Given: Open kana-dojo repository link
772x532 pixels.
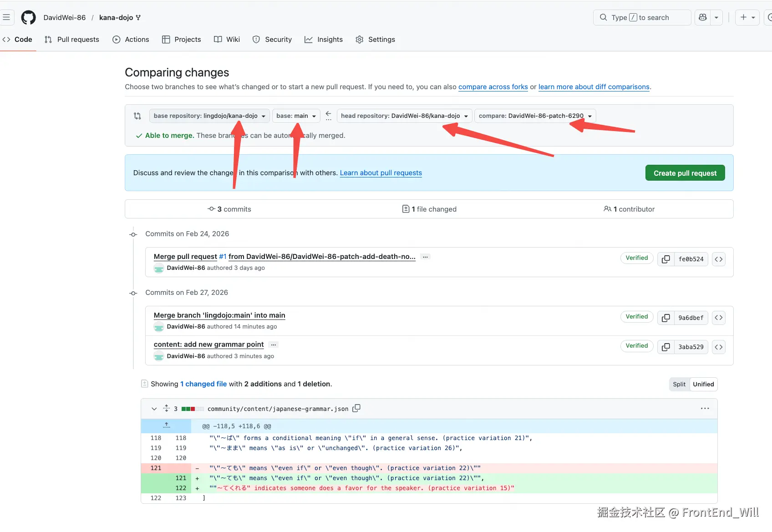Looking at the screenshot, I should pyautogui.click(x=116, y=17).
